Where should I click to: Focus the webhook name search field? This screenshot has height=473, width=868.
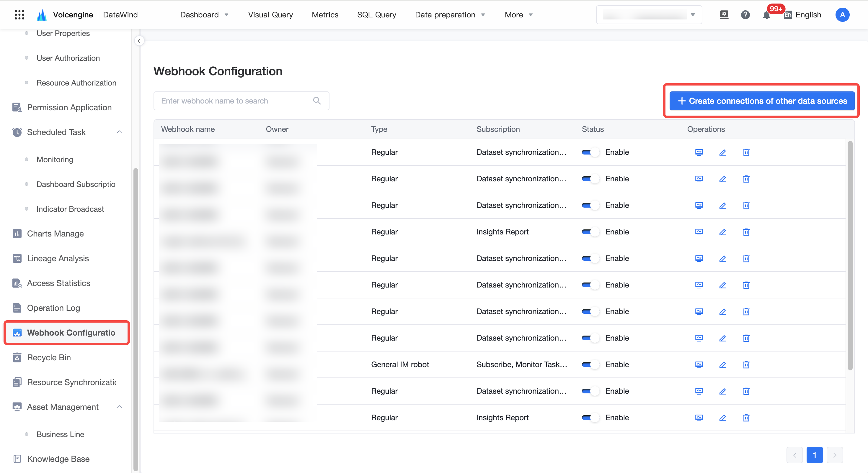coord(241,101)
